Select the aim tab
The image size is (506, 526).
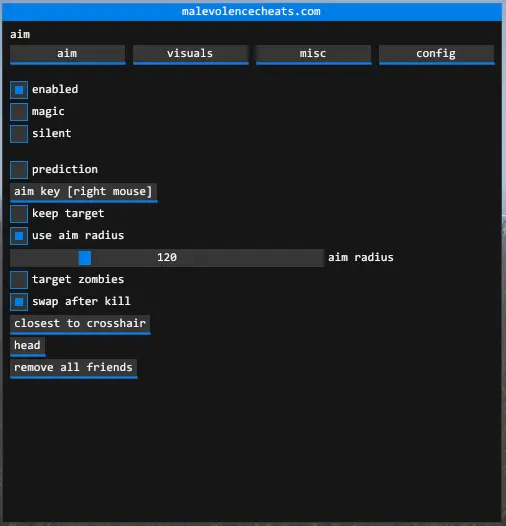coord(67,54)
